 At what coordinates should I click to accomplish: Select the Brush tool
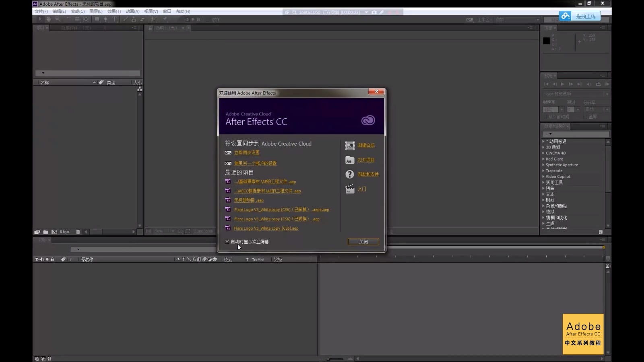click(x=126, y=19)
